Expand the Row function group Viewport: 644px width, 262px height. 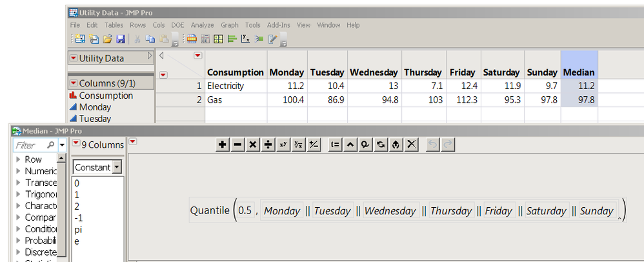pyautogui.click(x=18, y=159)
